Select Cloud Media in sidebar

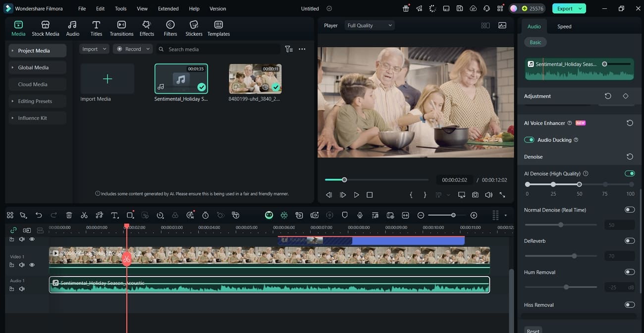(x=37, y=84)
